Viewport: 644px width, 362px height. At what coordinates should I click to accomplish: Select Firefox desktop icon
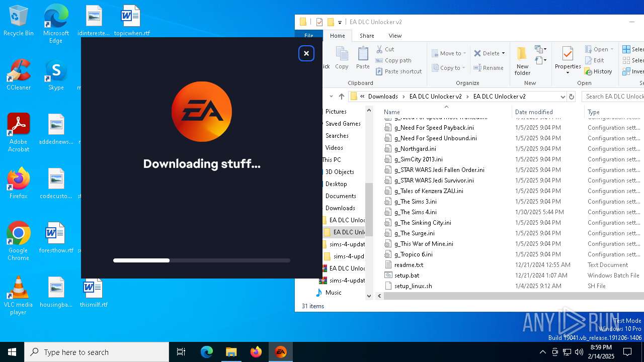pos(19,183)
